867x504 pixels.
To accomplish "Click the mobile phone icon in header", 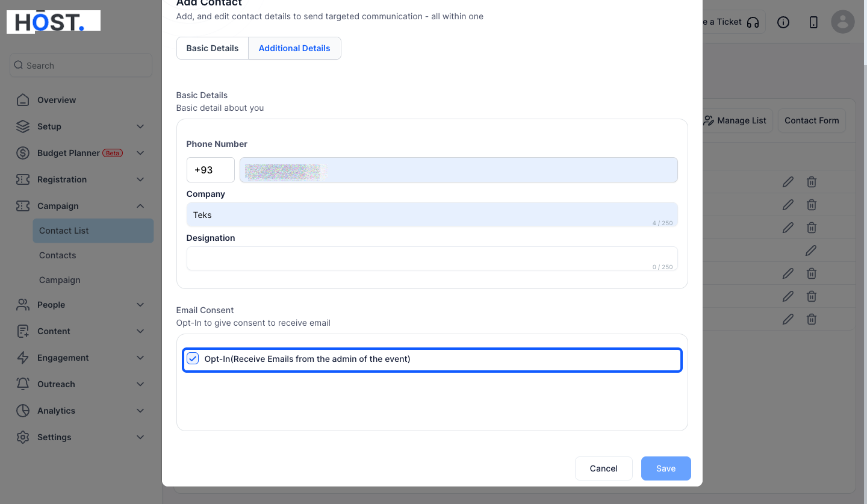I will coord(813,22).
